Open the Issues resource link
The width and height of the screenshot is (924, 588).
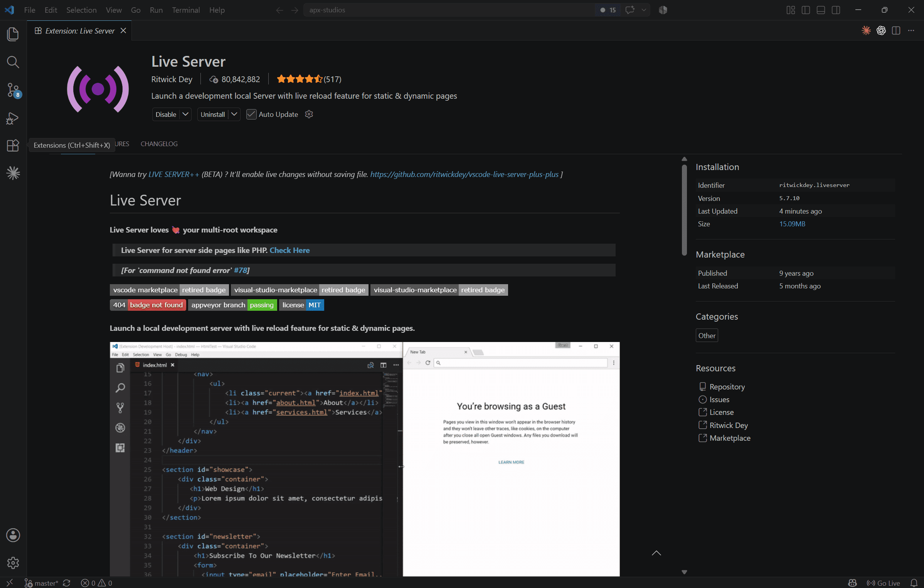[719, 399]
